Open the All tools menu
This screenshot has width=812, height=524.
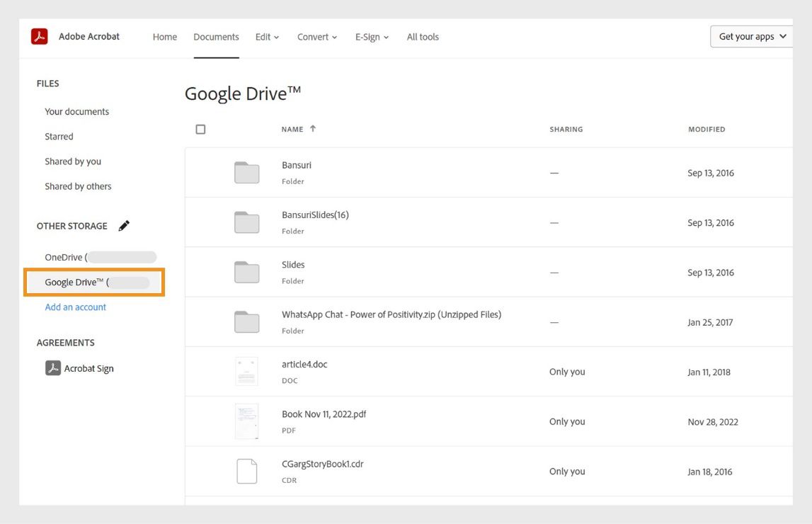423,36
